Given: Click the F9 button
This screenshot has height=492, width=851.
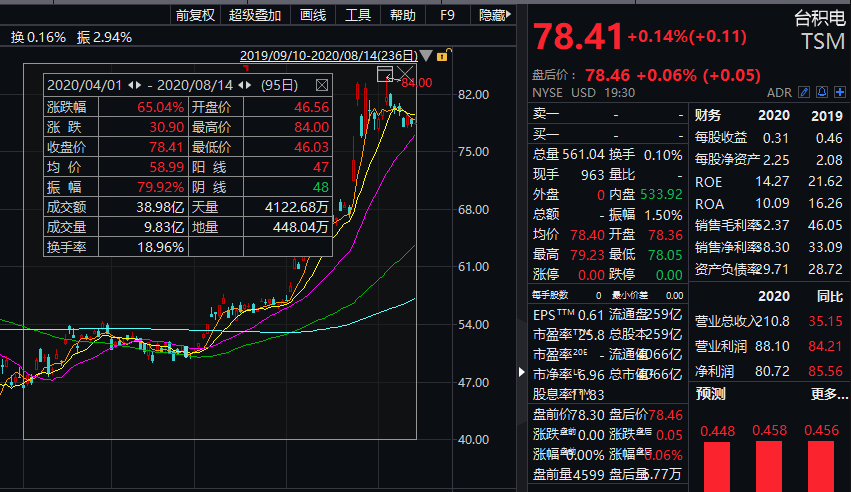Looking at the screenshot, I should pyautogui.click(x=447, y=15).
